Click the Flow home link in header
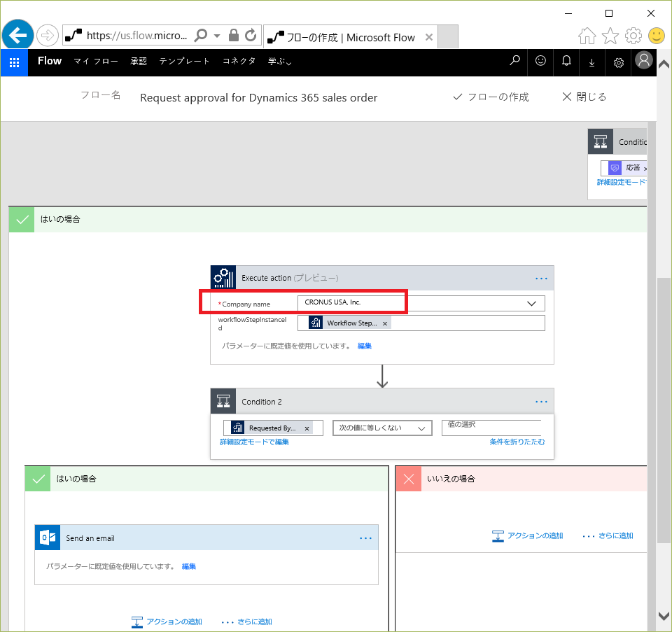The width and height of the screenshot is (672, 632). (x=50, y=61)
